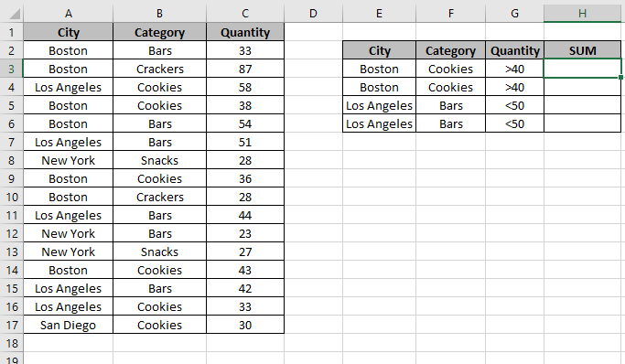Select column D header
The width and height of the screenshot is (625, 364).
click(313, 14)
